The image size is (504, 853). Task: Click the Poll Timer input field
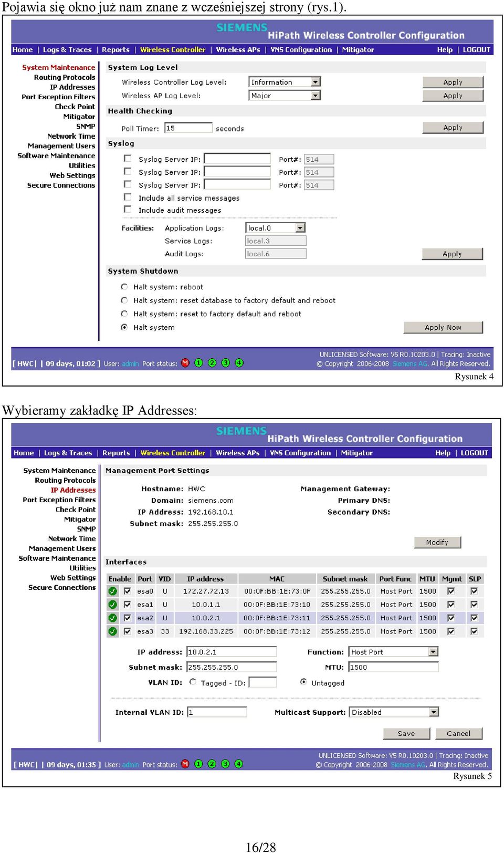click(188, 128)
